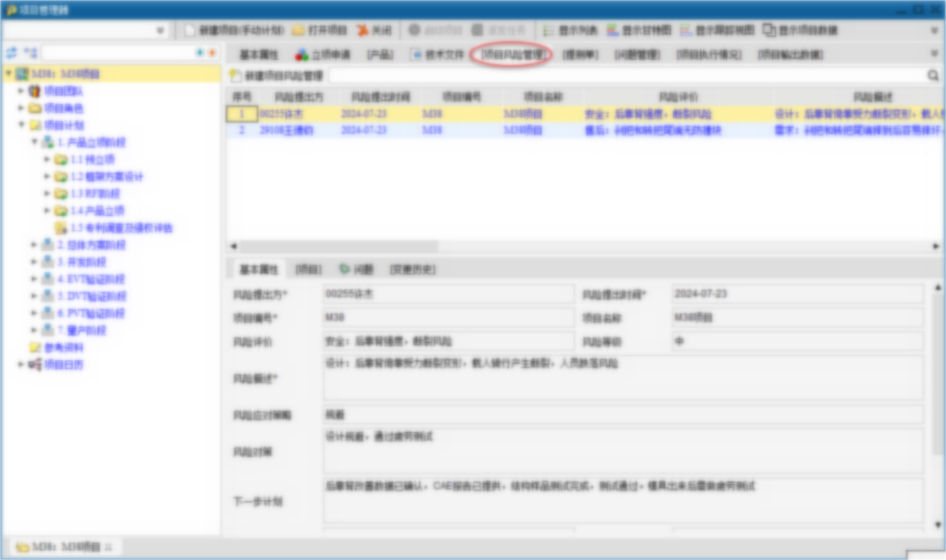946x560 pixels.
Task: Open the [提测单] tab
Action: pyautogui.click(x=580, y=55)
